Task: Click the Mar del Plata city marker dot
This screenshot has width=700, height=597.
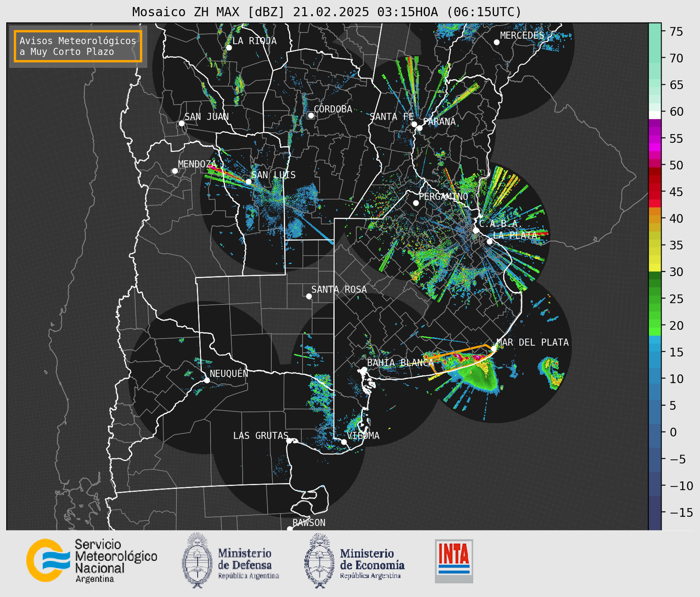Action: (x=494, y=349)
